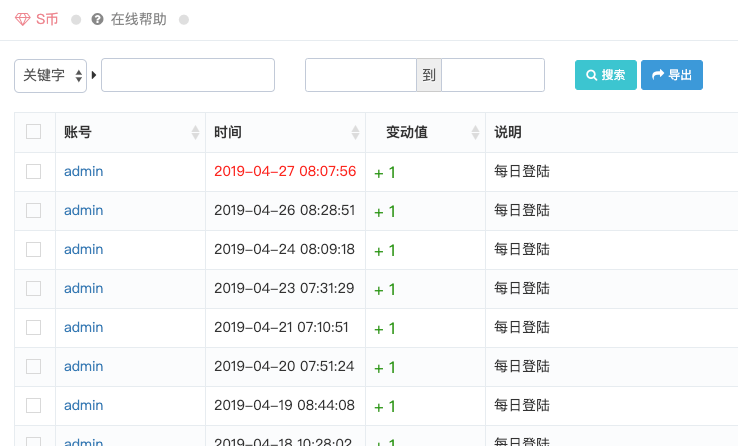Open admin link in 2019-04-26 row

click(x=83, y=210)
